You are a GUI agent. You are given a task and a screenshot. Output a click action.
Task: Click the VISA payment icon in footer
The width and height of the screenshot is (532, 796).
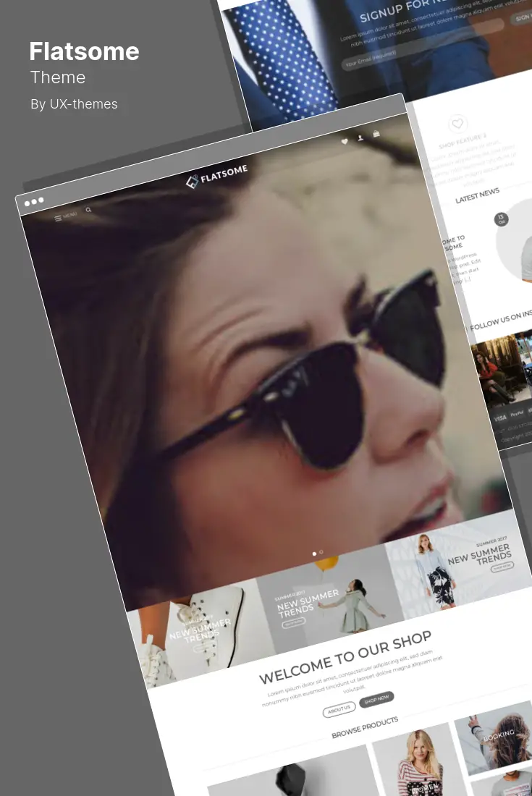[x=500, y=418]
